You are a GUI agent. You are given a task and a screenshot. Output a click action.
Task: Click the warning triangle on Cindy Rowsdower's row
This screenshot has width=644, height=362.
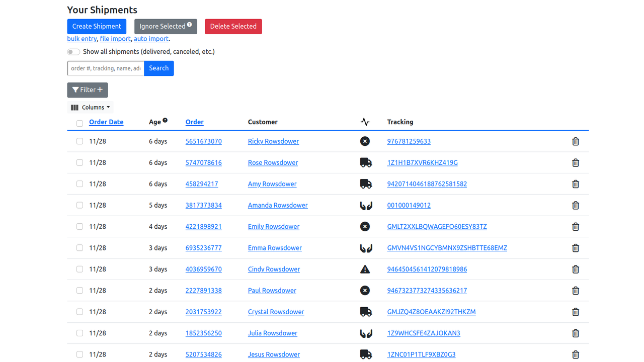(x=365, y=269)
